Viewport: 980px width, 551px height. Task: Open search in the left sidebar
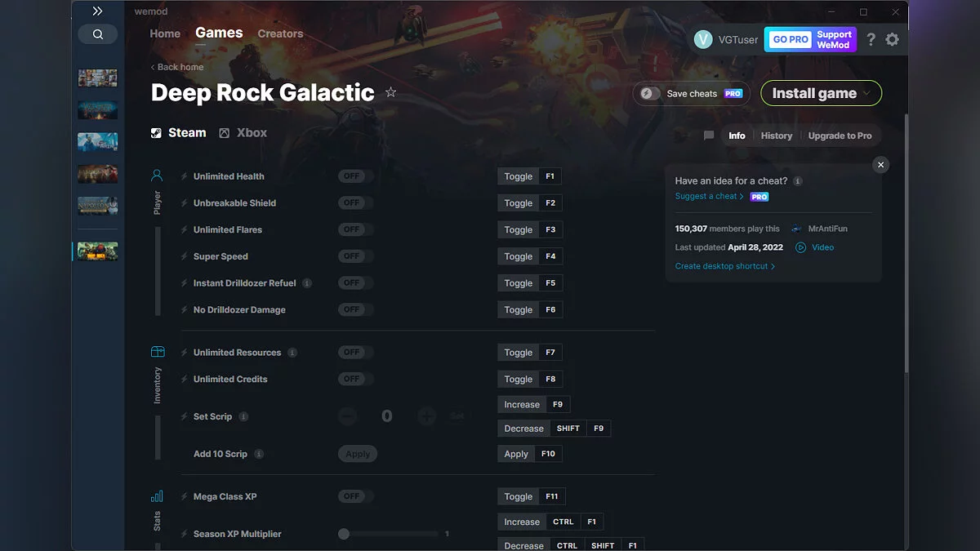[97, 34]
